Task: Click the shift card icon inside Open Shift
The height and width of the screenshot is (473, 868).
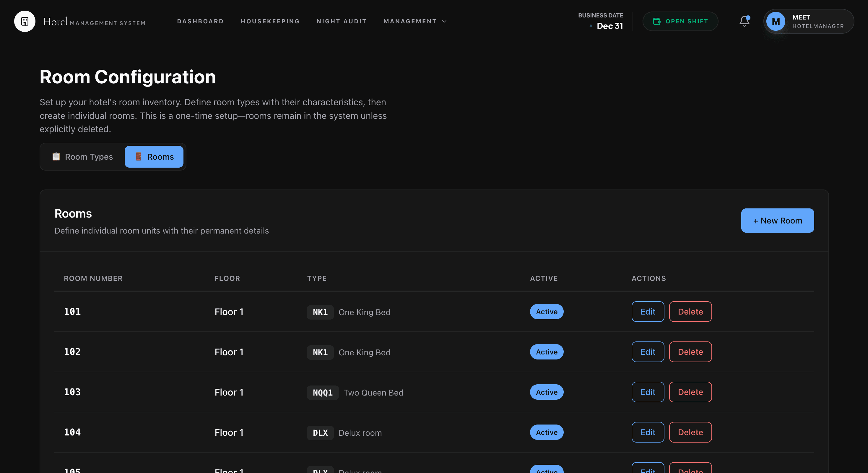Action: coord(656,21)
